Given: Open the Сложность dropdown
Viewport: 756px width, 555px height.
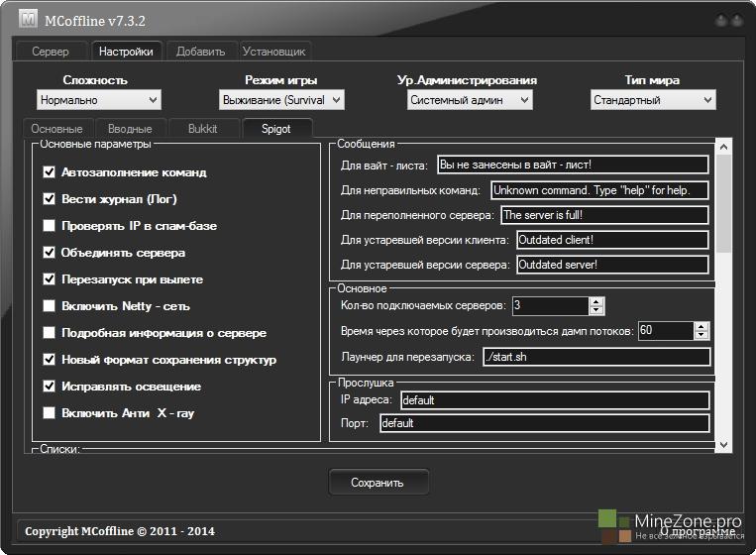Looking at the screenshot, I should [x=98, y=100].
